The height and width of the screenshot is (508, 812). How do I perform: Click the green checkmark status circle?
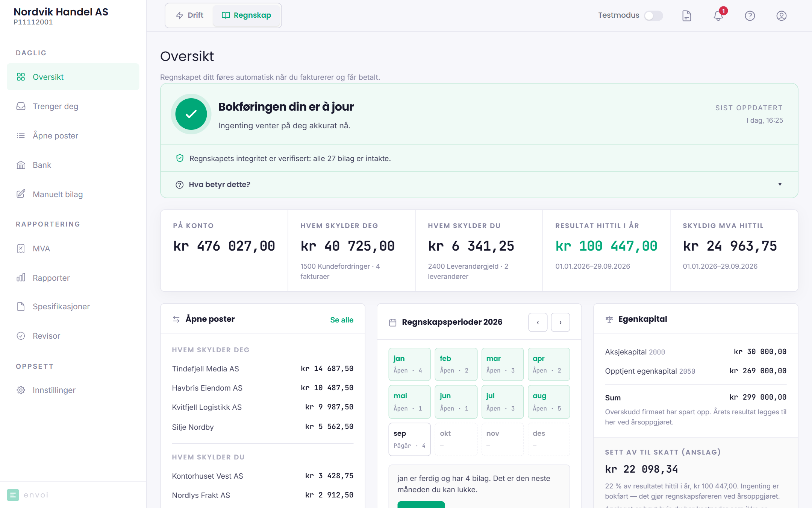(191, 114)
